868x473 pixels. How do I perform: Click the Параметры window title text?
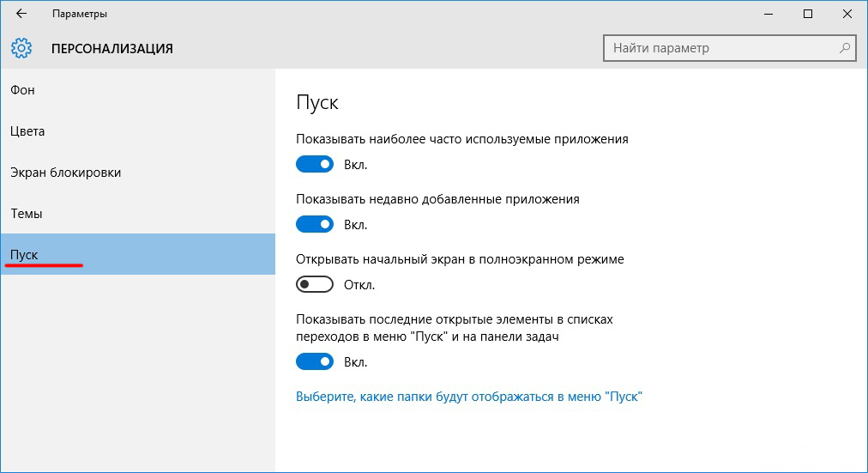tap(80, 15)
